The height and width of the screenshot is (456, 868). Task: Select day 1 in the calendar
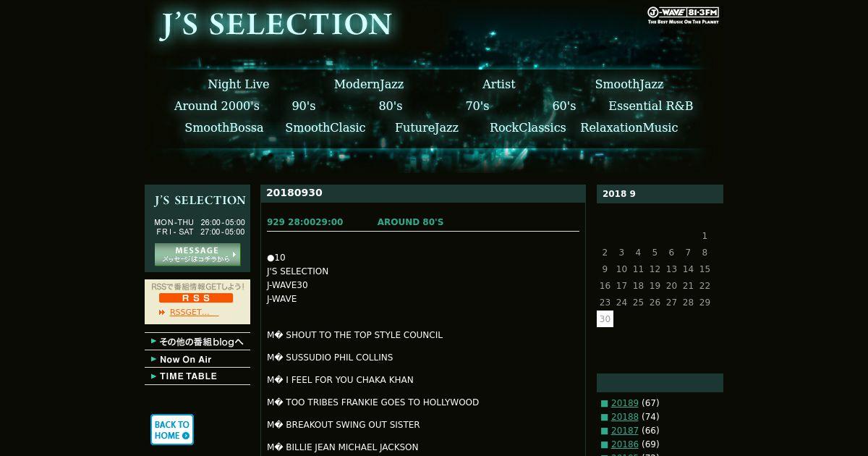[x=705, y=236]
